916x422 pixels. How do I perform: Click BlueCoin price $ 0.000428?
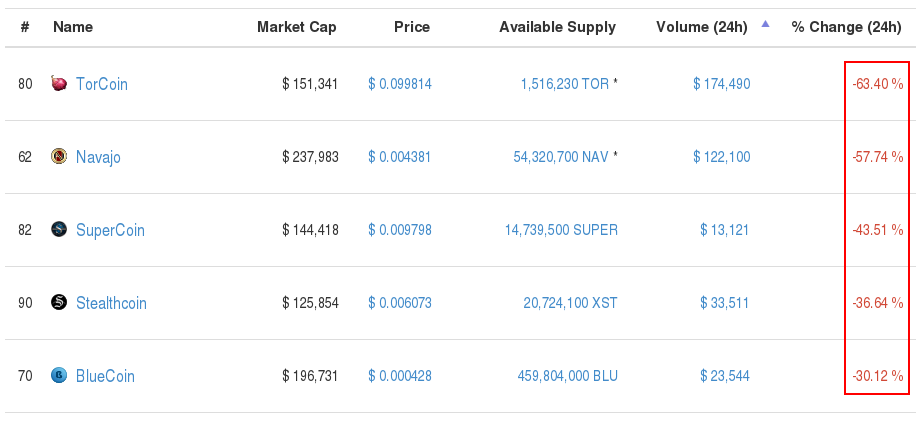coord(400,376)
